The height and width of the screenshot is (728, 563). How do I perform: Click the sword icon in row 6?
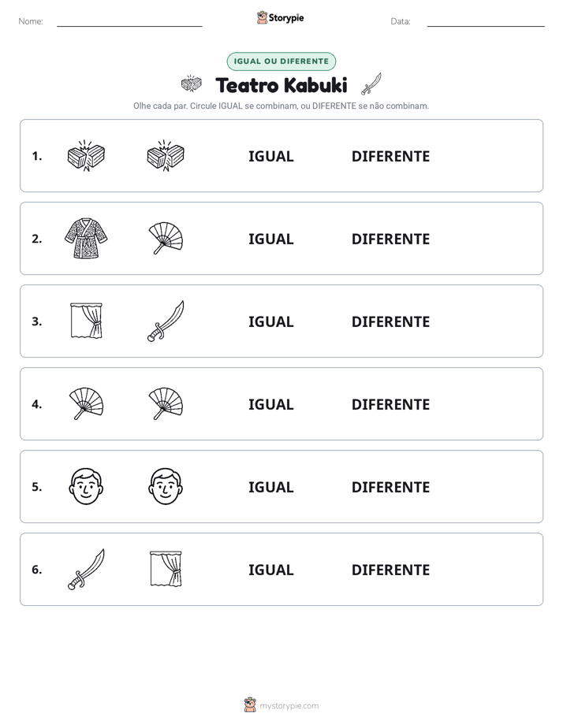click(86, 569)
